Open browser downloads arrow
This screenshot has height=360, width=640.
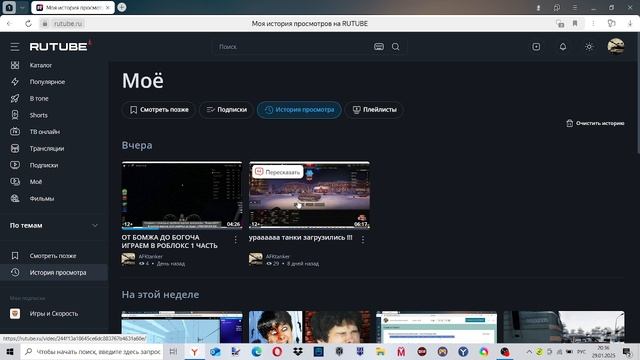point(630,24)
